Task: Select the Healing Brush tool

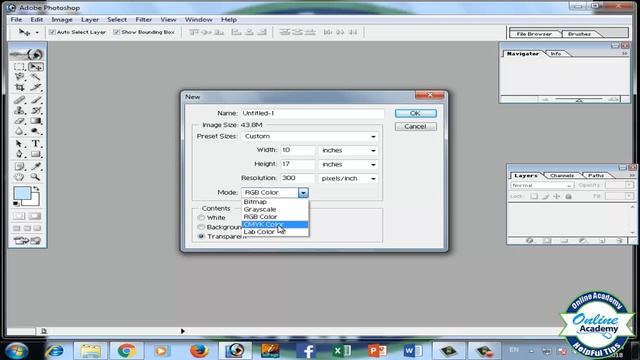Action: point(19,100)
